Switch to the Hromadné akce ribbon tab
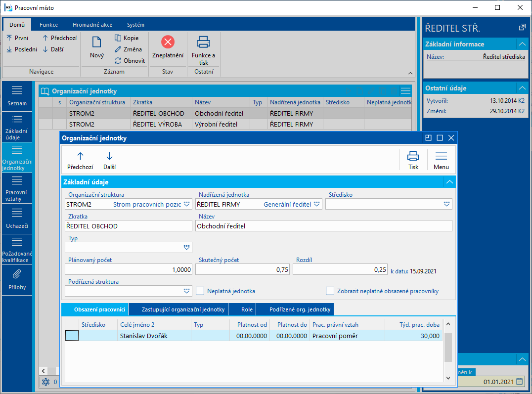 click(x=92, y=25)
